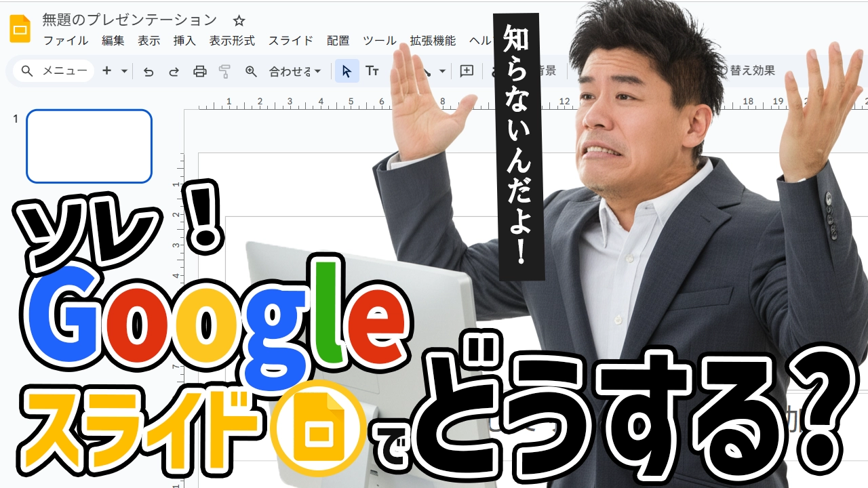Click the Print icon
The height and width of the screenshot is (488, 868).
pos(199,71)
